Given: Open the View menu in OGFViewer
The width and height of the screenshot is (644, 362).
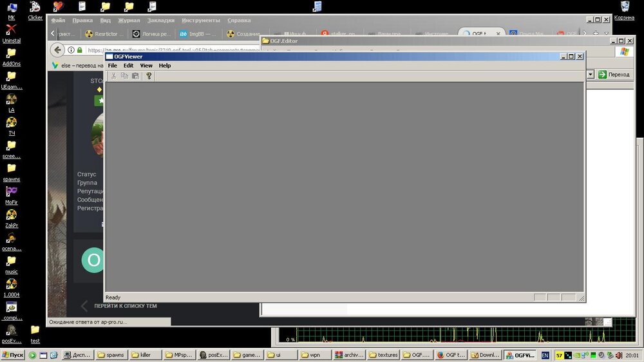Looking at the screenshot, I should tap(146, 66).
